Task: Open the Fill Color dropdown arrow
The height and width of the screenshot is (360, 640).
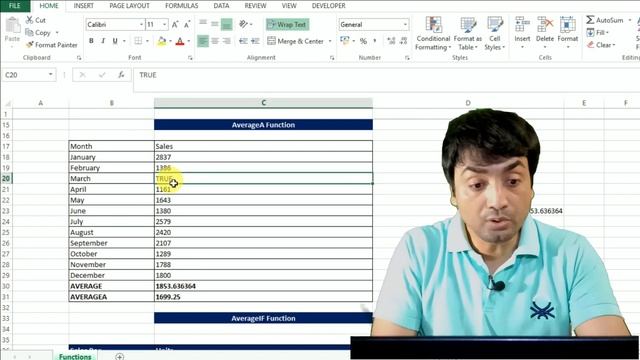Action: point(170,41)
